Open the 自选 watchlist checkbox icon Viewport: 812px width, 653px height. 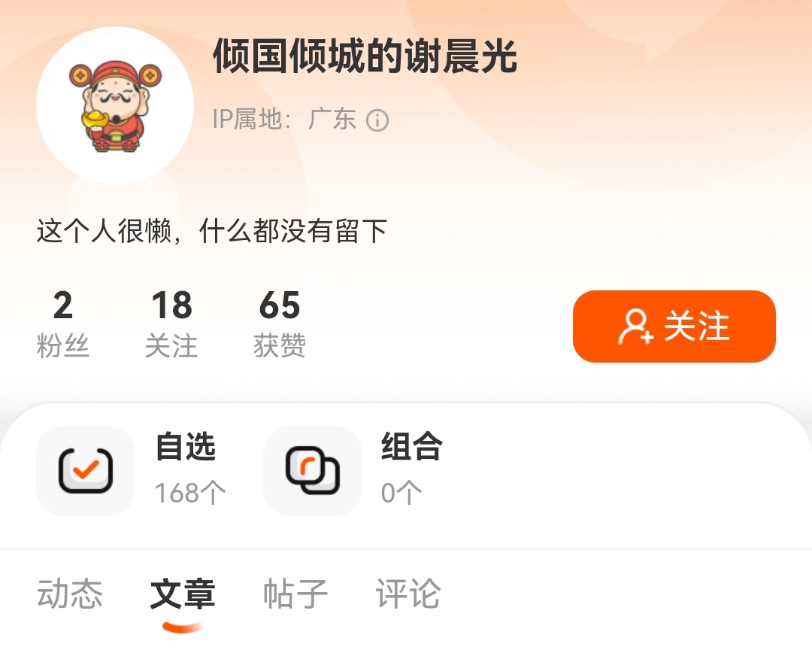pyautogui.click(x=86, y=471)
